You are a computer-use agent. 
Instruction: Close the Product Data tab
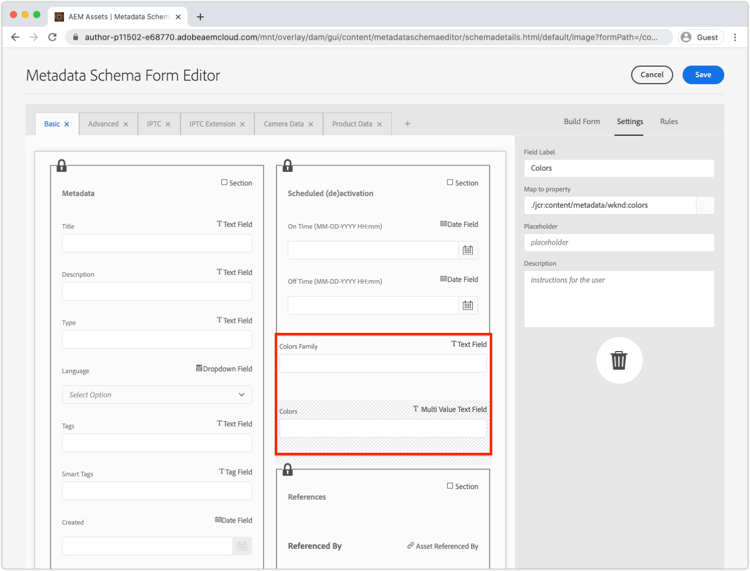379,124
